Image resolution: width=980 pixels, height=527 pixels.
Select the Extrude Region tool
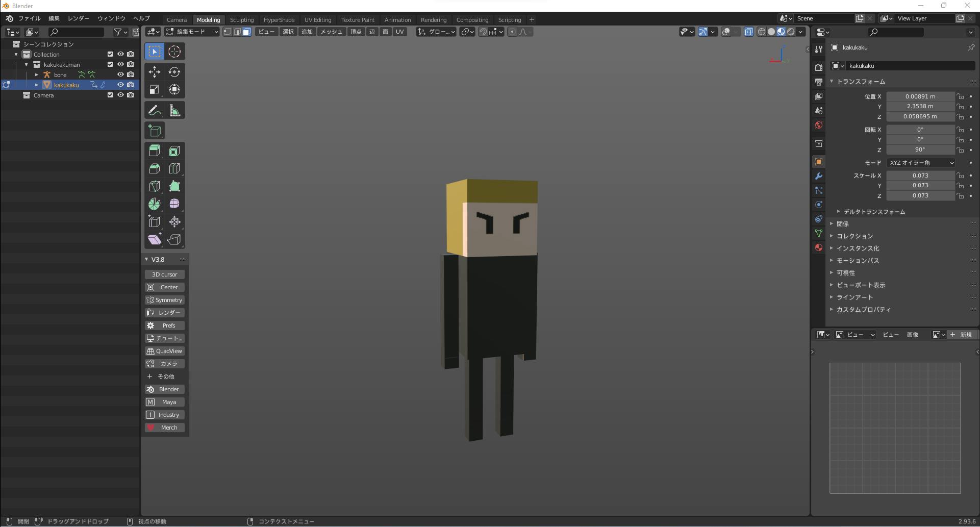(155, 151)
